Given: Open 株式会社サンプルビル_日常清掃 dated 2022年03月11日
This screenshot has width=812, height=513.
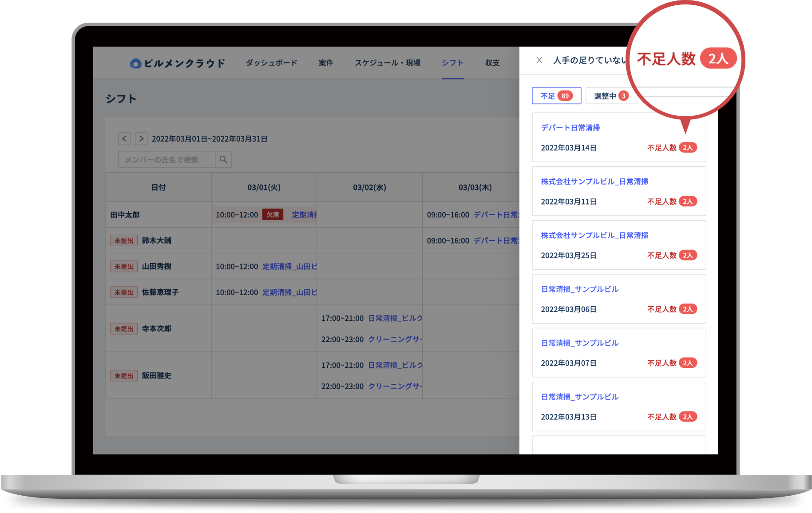Looking at the screenshot, I should point(594,181).
